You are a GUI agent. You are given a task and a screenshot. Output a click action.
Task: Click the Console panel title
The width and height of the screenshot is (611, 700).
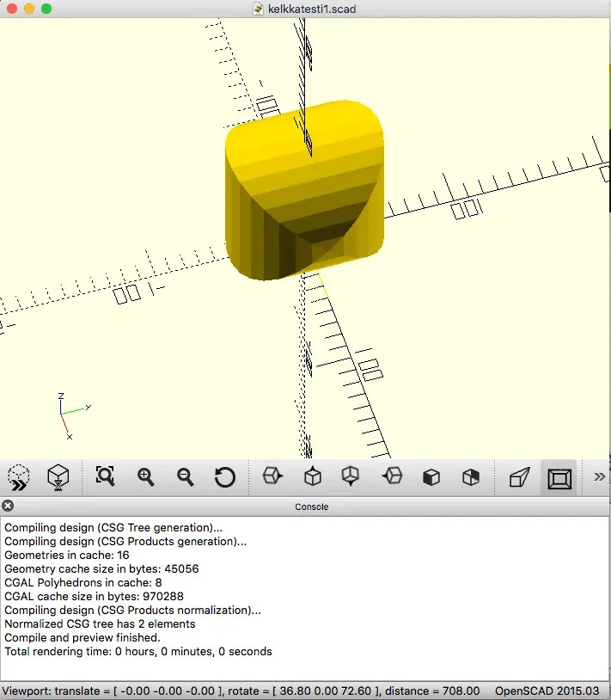tap(311, 507)
